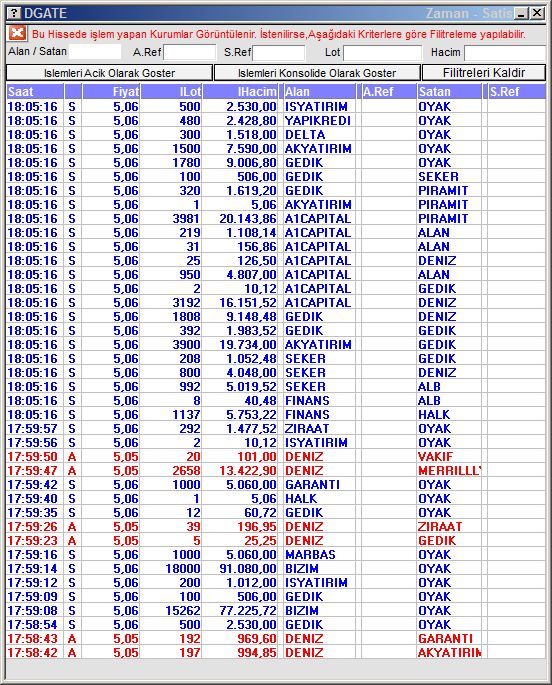Click the seller cell MERRILLL
Viewport: 552px width, 685px height.
point(449,470)
